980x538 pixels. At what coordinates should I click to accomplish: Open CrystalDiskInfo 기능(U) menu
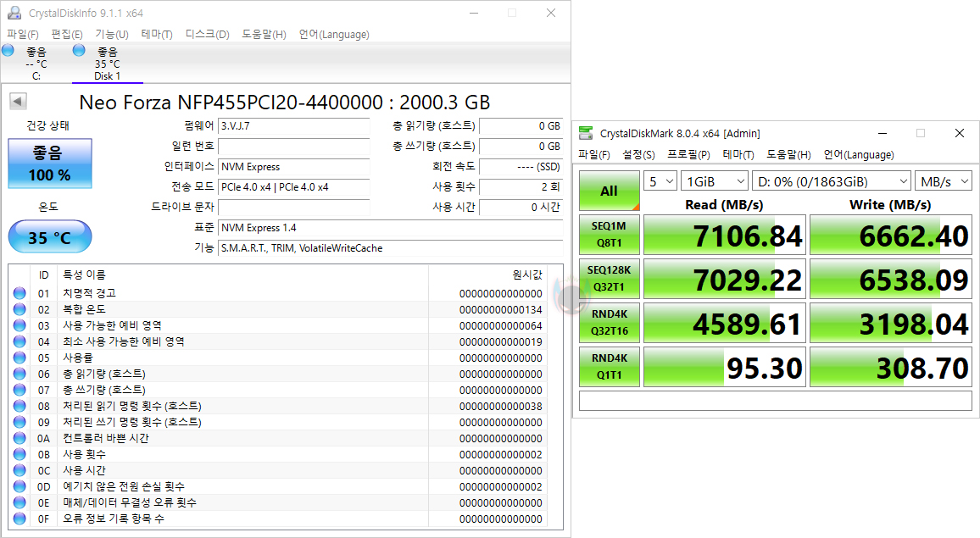point(112,35)
